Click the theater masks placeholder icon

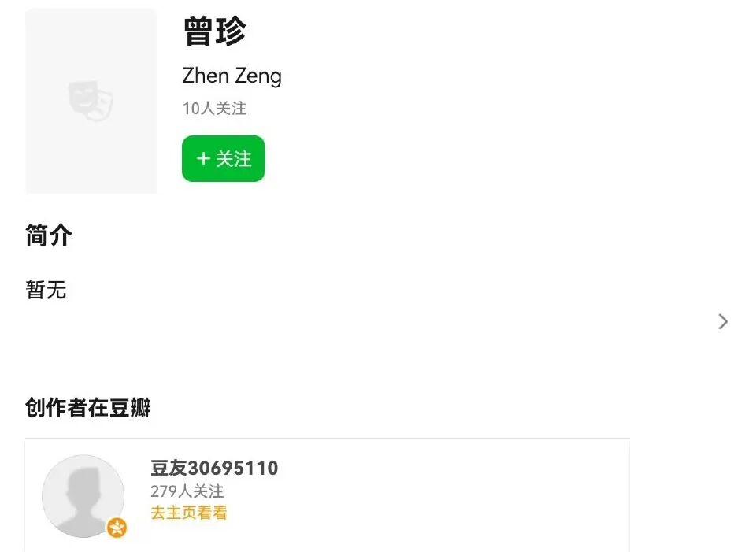click(x=91, y=102)
